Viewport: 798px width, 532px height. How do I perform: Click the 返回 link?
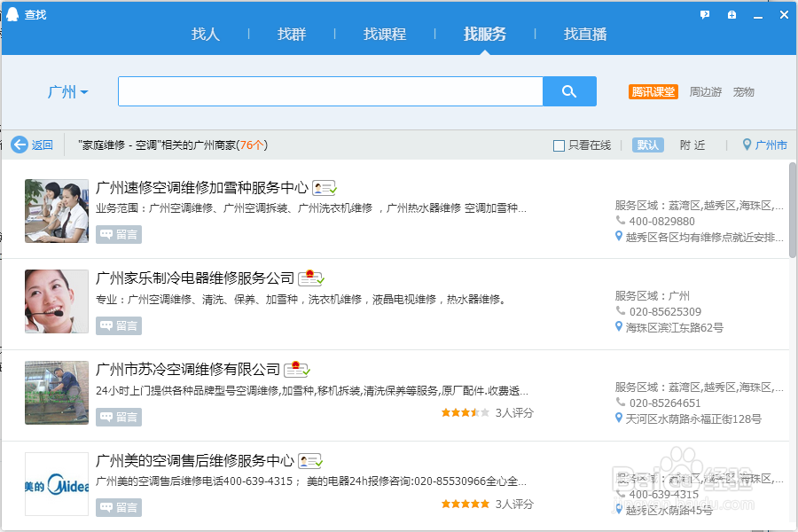click(x=43, y=145)
